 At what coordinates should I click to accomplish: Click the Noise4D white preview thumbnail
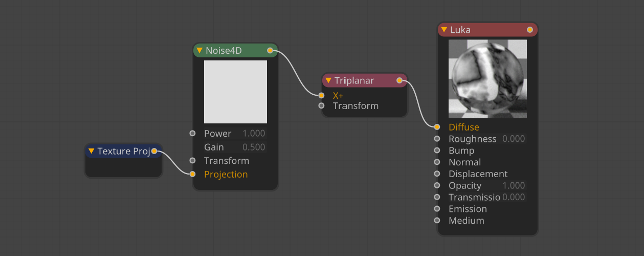pos(235,92)
